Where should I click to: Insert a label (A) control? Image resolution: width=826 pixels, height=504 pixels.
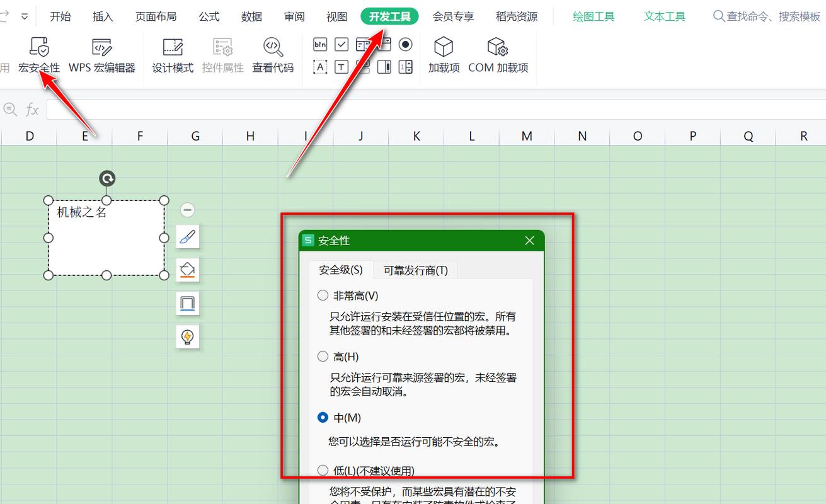(319, 66)
